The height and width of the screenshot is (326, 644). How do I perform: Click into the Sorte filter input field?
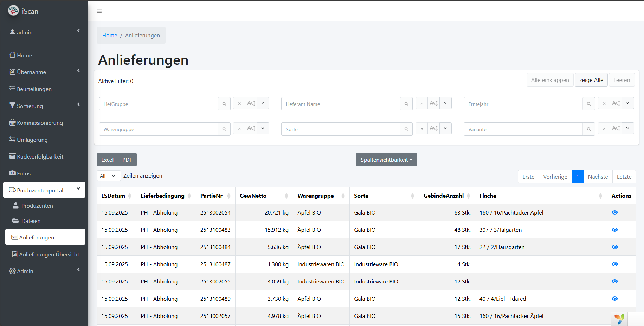pos(340,129)
